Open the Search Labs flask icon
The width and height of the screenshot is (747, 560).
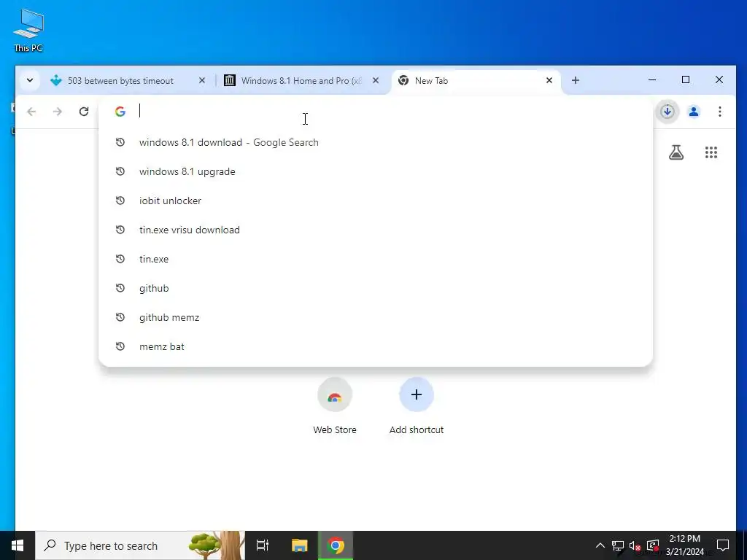(x=676, y=152)
